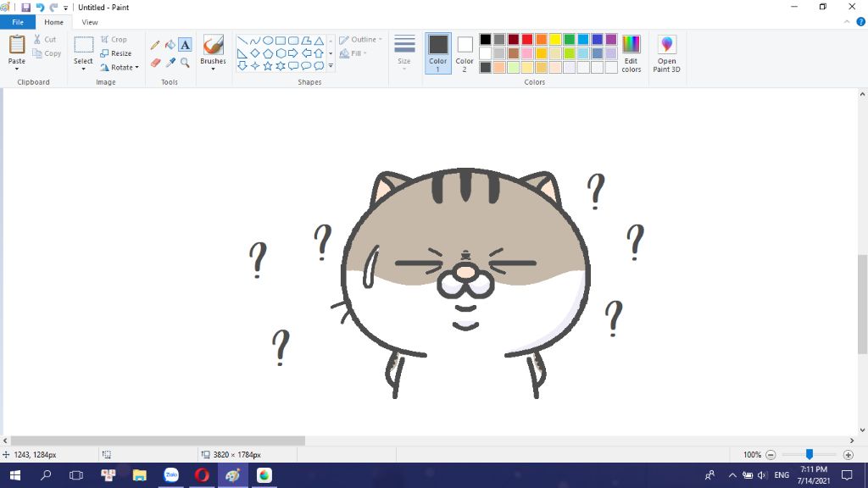This screenshot has width=868, height=488.
Task: Activate Color 2 background selector
Action: coord(465,53)
